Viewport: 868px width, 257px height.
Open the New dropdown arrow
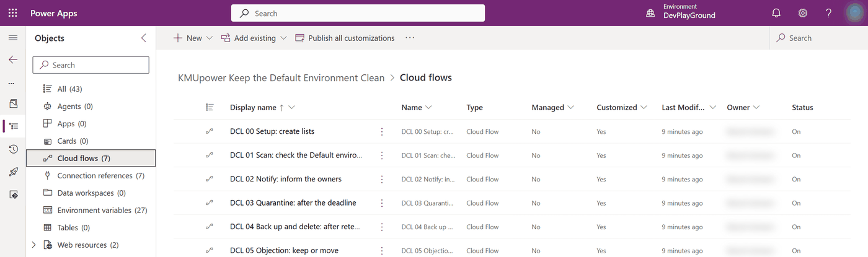[x=210, y=38]
